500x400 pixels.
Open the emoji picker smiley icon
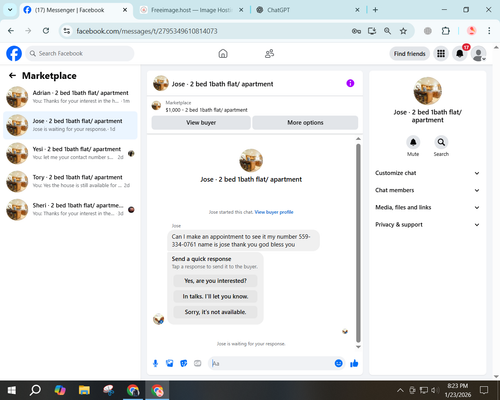click(x=338, y=363)
